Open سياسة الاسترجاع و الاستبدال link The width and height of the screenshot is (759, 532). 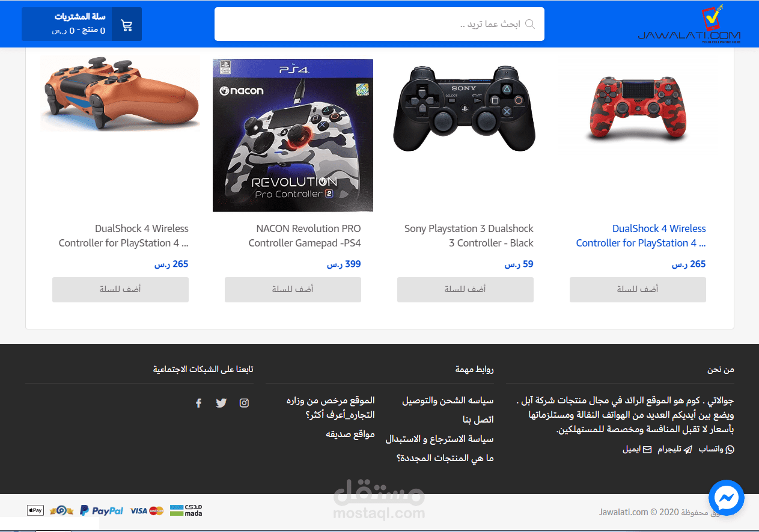coord(439,439)
